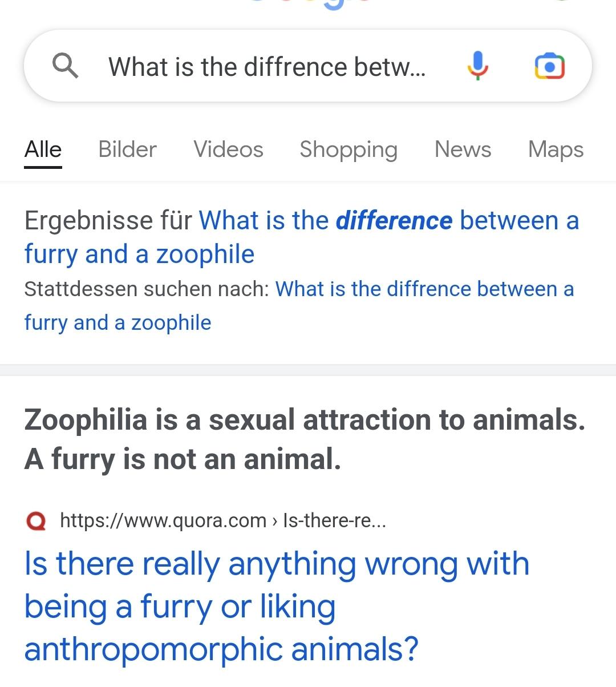Switch to the Bilder tab
Viewport: 616px width, 687px height.
(x=127, y=149)
